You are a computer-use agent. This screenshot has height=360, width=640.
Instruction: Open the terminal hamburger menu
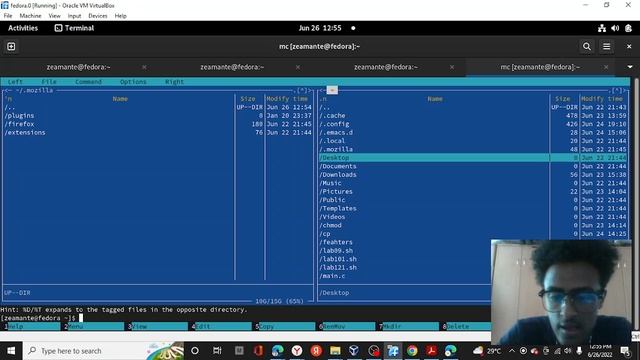[607, 47]
